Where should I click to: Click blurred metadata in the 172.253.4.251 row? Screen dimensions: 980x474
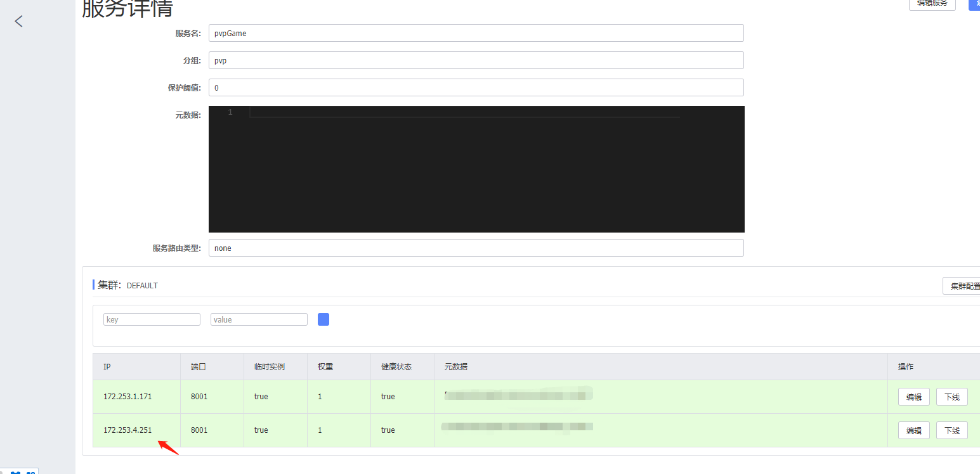tap(517, 426)
